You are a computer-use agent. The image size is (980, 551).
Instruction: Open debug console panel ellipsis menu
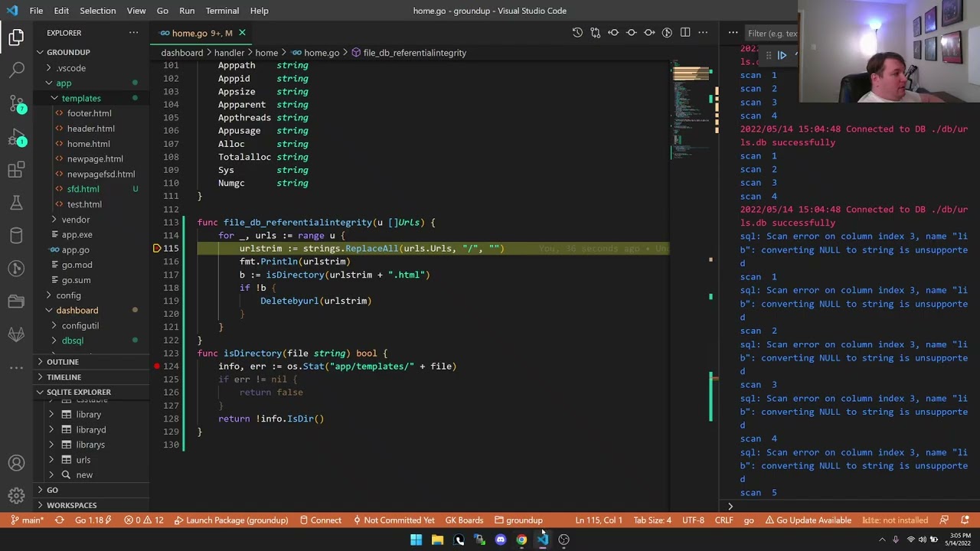click(x=733, y=33)
